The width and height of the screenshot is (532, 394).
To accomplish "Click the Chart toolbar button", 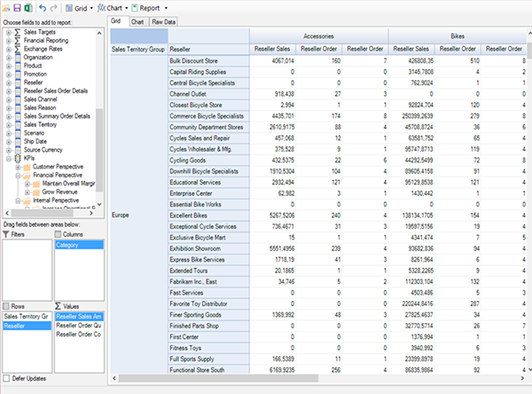I will click(110, 8).
